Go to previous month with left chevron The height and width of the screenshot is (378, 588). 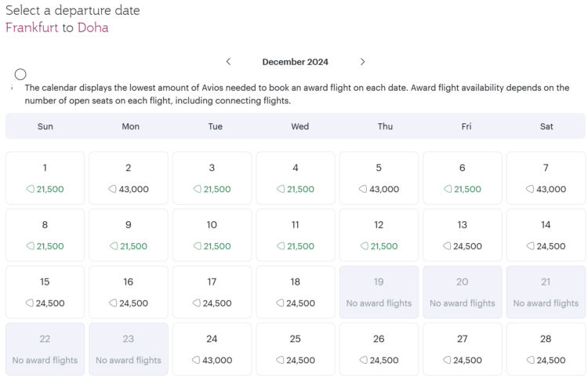point(228,62)
